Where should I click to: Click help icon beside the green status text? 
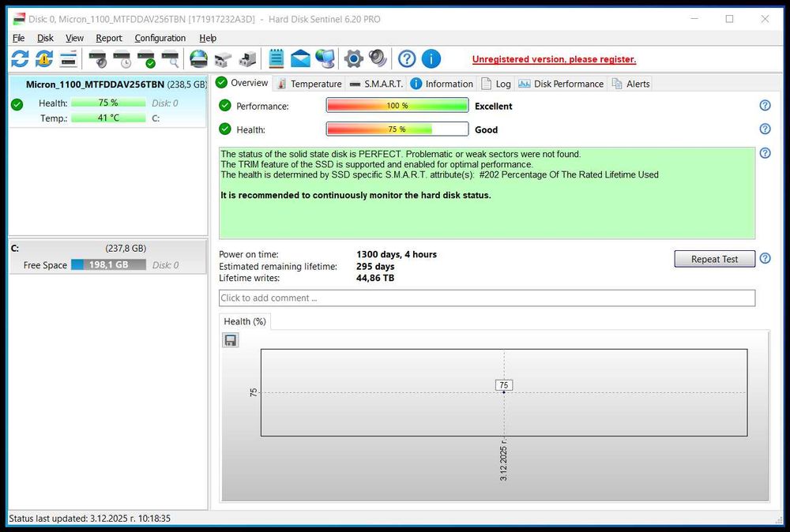pyautogui.click(x=765, y=153)
